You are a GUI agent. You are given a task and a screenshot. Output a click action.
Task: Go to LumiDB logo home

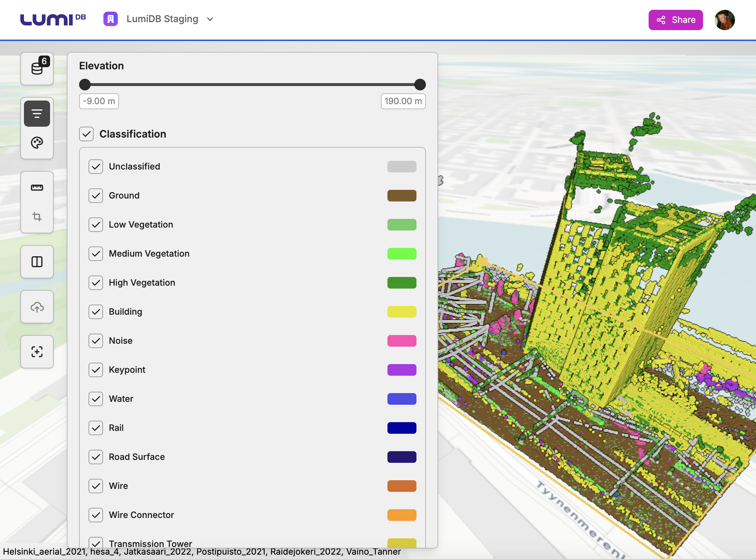(x=53, y=20)
